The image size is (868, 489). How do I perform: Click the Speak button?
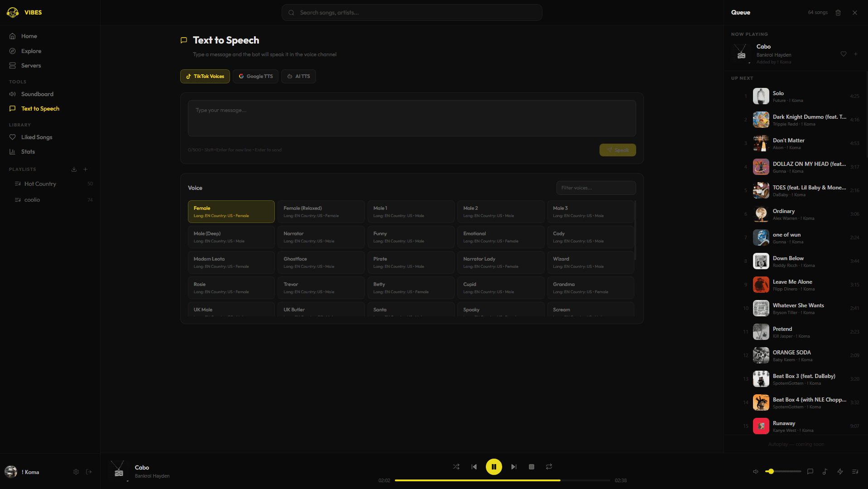pos(617,150)
